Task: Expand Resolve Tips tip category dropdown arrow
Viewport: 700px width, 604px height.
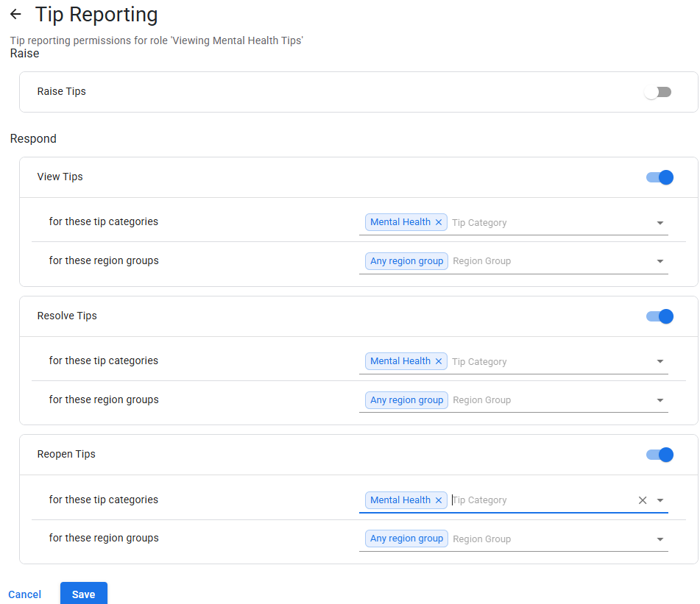Action: [x=660, y=361]
